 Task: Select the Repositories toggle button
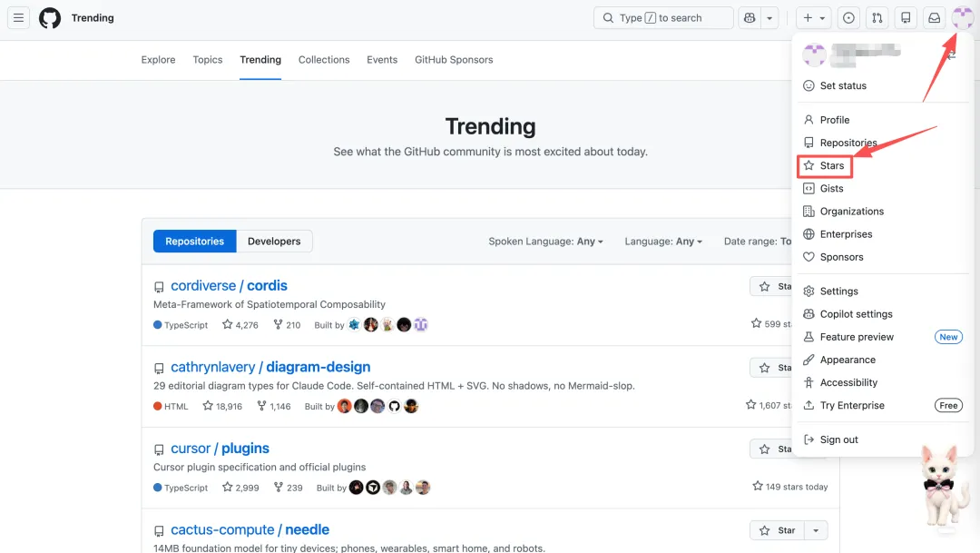point(194,241)
